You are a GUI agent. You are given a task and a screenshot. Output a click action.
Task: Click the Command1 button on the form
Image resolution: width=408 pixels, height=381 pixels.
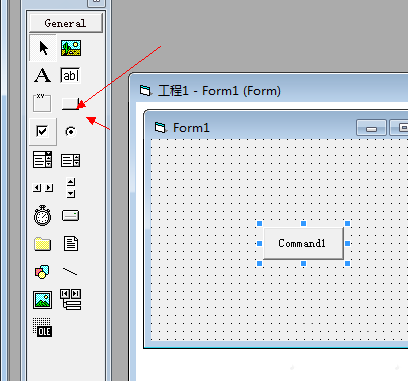(303, 243)
